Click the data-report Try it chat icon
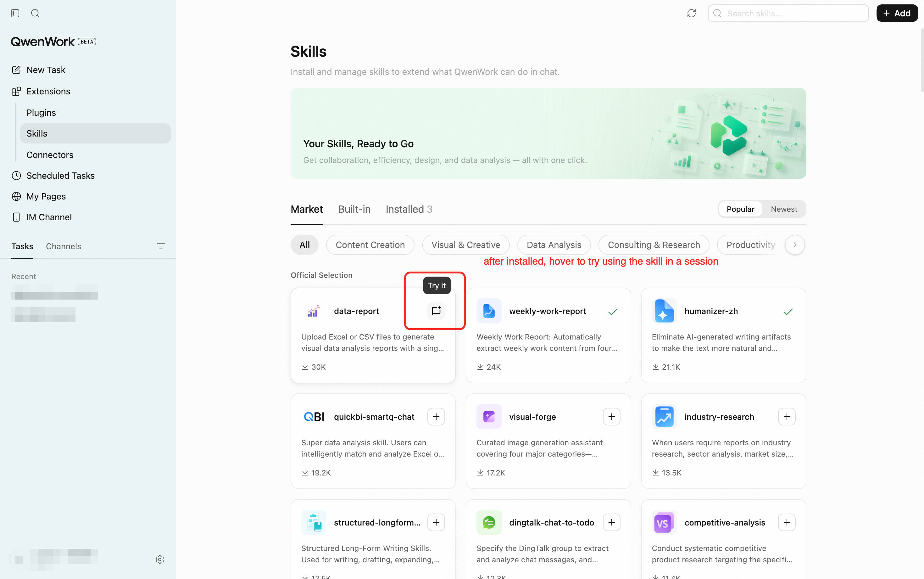This screenshot has height=579, width=924. click(x=436, y=311)
